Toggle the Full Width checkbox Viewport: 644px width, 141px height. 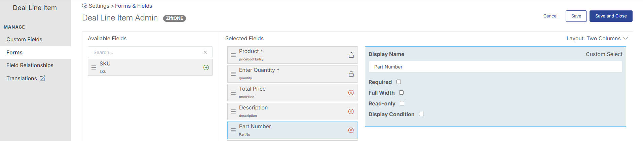coord(401,92)
